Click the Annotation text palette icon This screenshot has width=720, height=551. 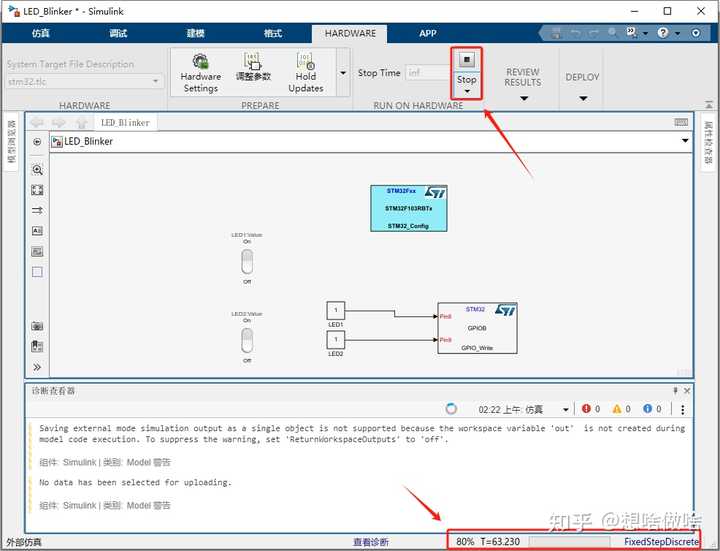(x=37, y=231)
